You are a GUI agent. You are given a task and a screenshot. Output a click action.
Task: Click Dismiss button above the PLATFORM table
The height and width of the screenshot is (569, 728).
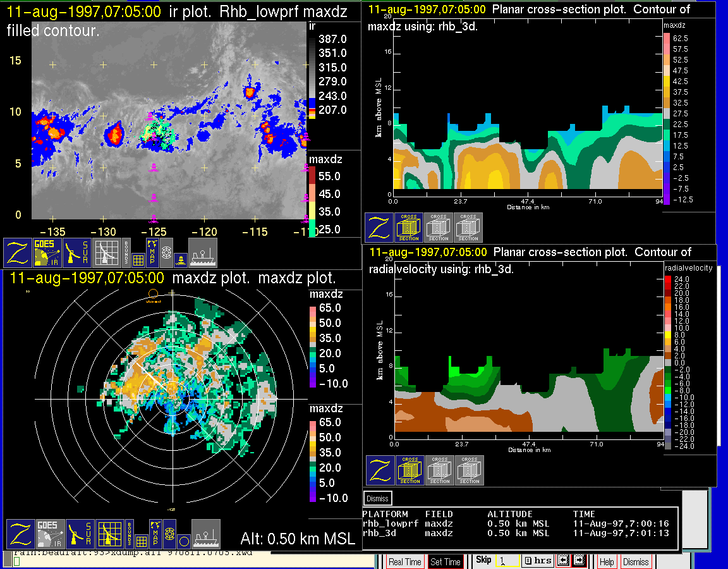tap(378, 498)
